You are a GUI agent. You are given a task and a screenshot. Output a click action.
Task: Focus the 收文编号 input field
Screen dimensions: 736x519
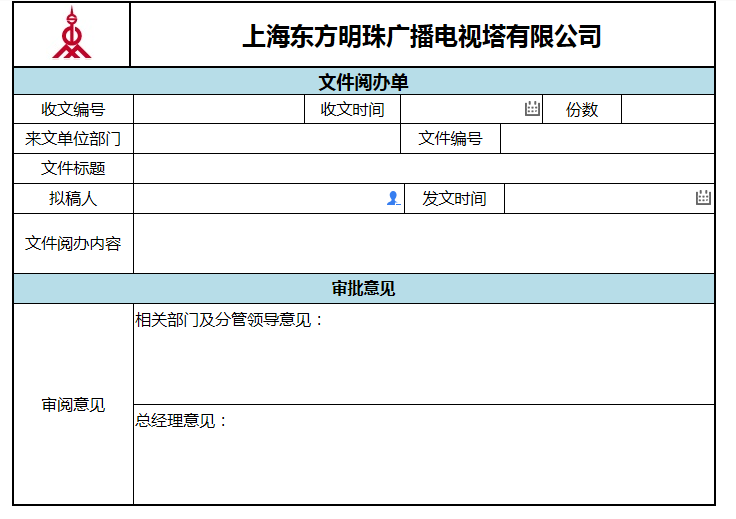(x=219, y=109)
